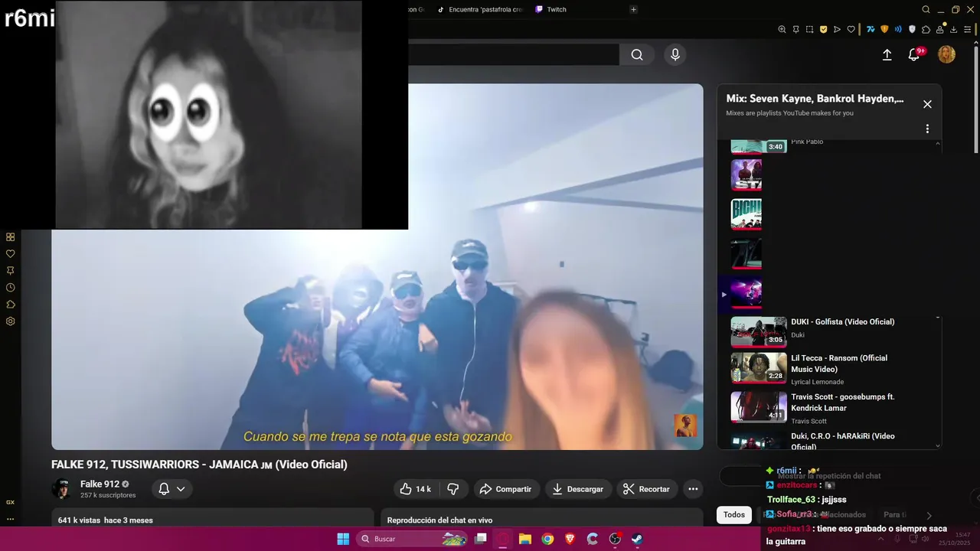
Task: Open the Twitch browser tab
Action: [x=550, y=9]
